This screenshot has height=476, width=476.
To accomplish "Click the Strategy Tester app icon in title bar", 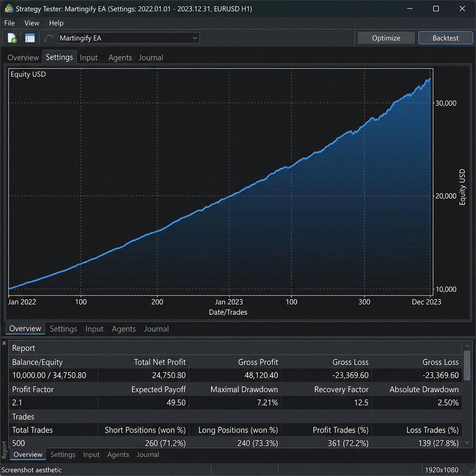I will pos(8,8).
